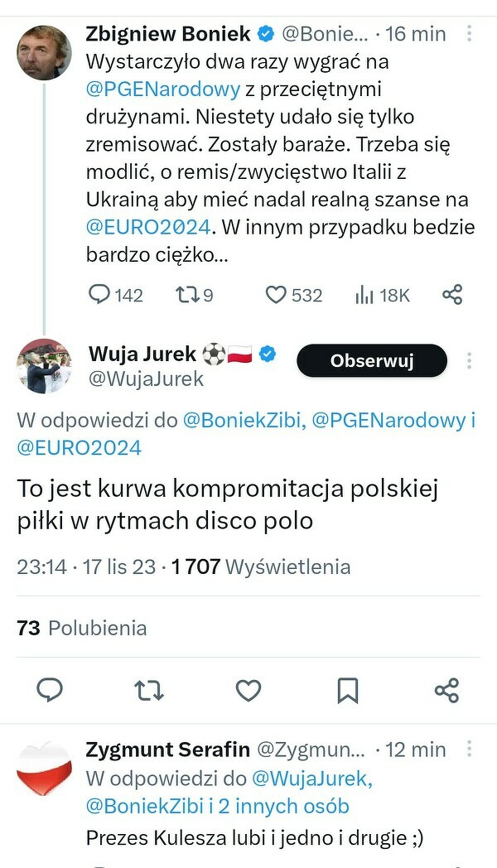This screenshot has height=868, width=497.
Task: Open more options for Zygmunt Serafin's reply
Action: pyautogui.click(x=470, y=750)
